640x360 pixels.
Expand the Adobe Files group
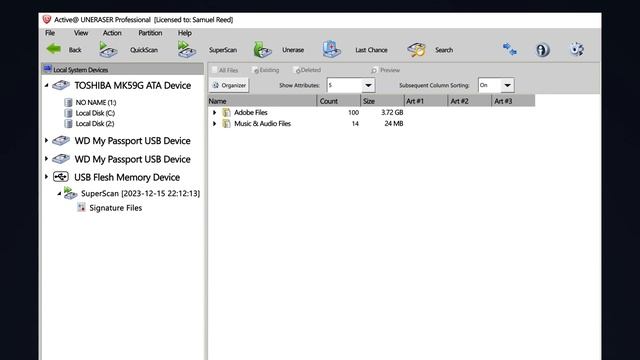click(x=215, y=112)
